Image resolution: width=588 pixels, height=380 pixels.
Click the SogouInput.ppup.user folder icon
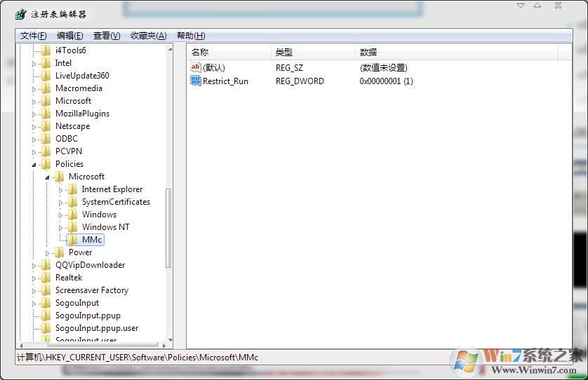[x=46, y=328]
